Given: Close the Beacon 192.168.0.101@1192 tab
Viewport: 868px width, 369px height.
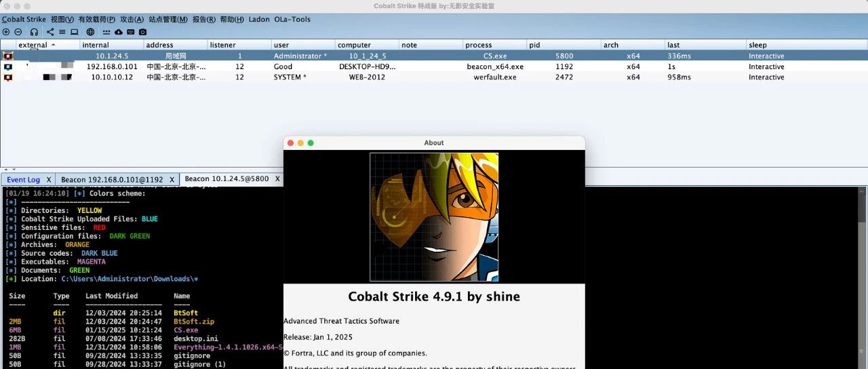Looking at the screenshot, I should point(172,180).
